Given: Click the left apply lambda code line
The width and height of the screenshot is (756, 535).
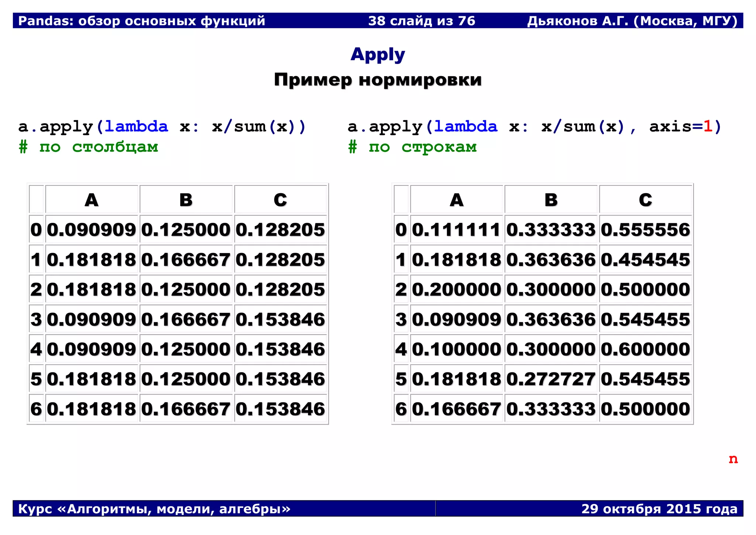Looking at the screenshot, I should point(162,127).
